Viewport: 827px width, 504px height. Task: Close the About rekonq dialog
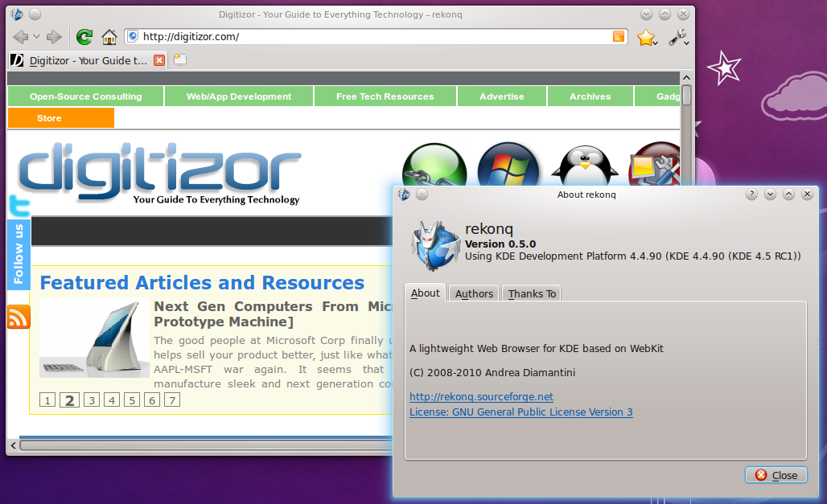[776, 475]
